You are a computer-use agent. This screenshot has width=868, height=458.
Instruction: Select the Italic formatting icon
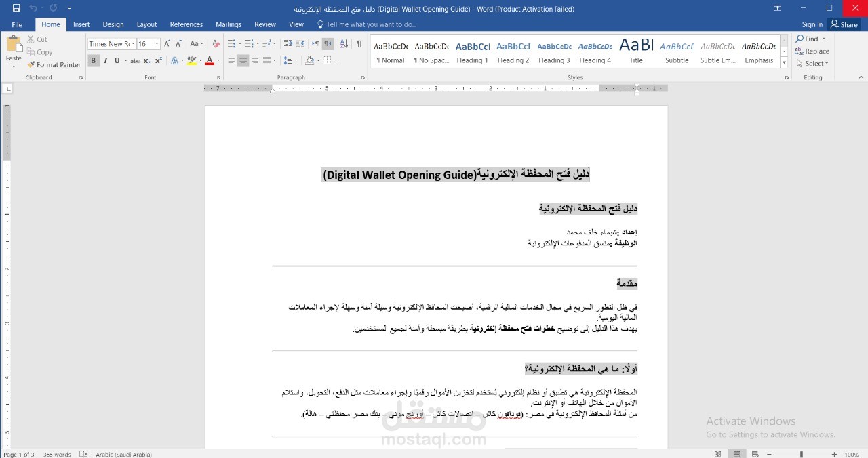coord(106,61)
